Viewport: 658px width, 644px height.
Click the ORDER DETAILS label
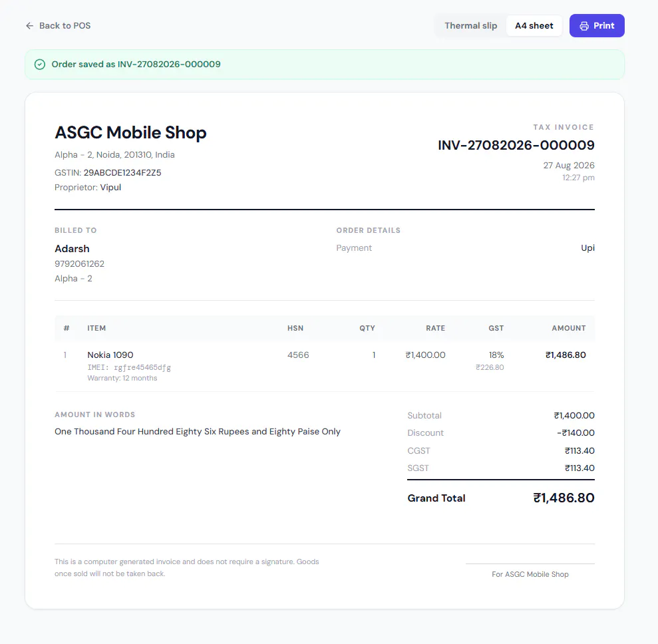pos(368,230)
